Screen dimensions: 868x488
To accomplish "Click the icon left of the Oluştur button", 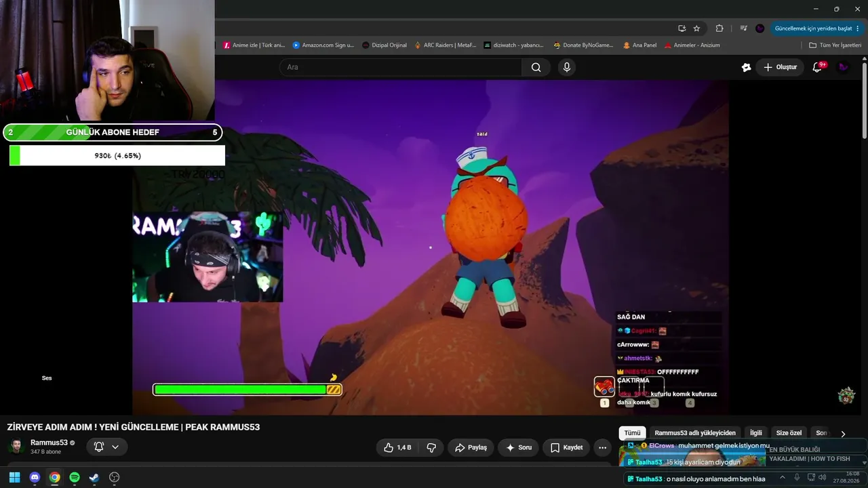I will click(747, 67).
